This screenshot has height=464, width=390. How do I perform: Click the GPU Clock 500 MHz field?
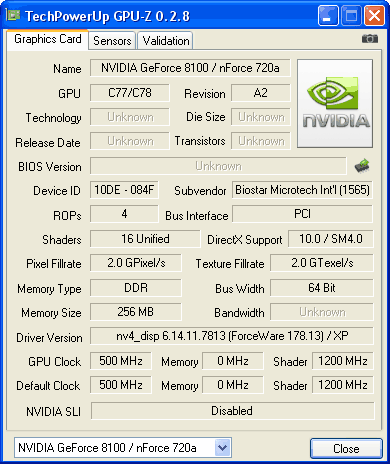point(120,361)
